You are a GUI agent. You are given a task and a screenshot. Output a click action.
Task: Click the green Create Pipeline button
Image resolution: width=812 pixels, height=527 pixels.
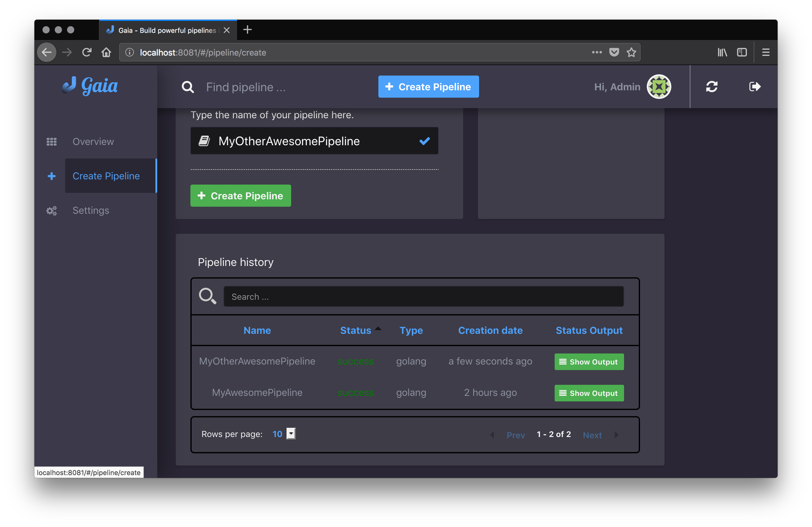tap(240, 195)
